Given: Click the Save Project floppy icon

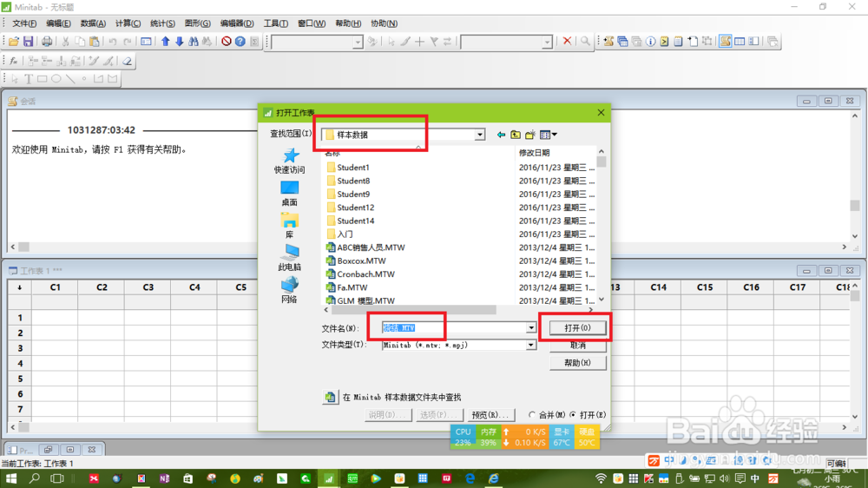Looking at the screenshot, I should point(29,42).
